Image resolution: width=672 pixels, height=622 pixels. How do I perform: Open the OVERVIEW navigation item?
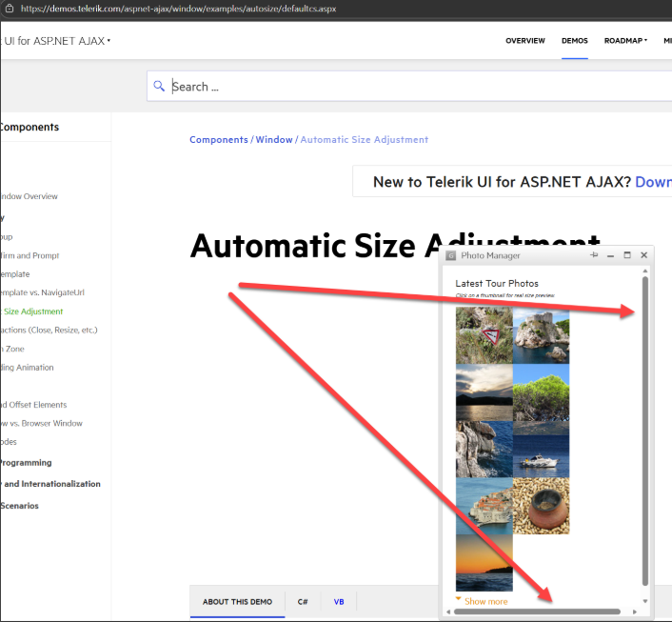[x=525, y=41]
